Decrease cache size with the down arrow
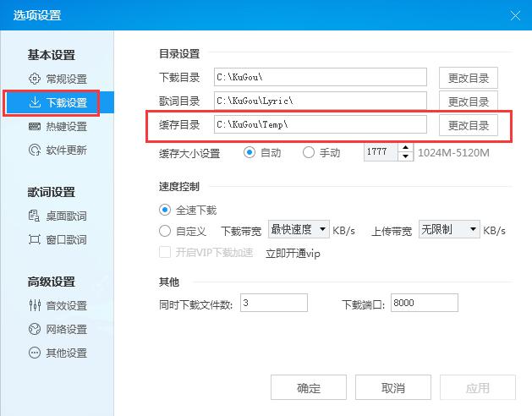Viewport: 532px width, 416px height. point(405,156)
